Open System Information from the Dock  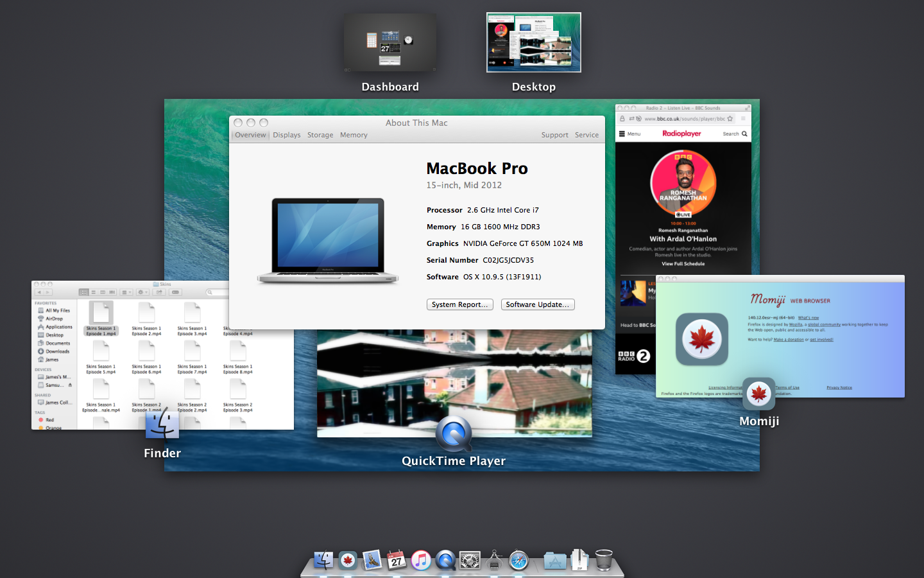tap(494, 561)
